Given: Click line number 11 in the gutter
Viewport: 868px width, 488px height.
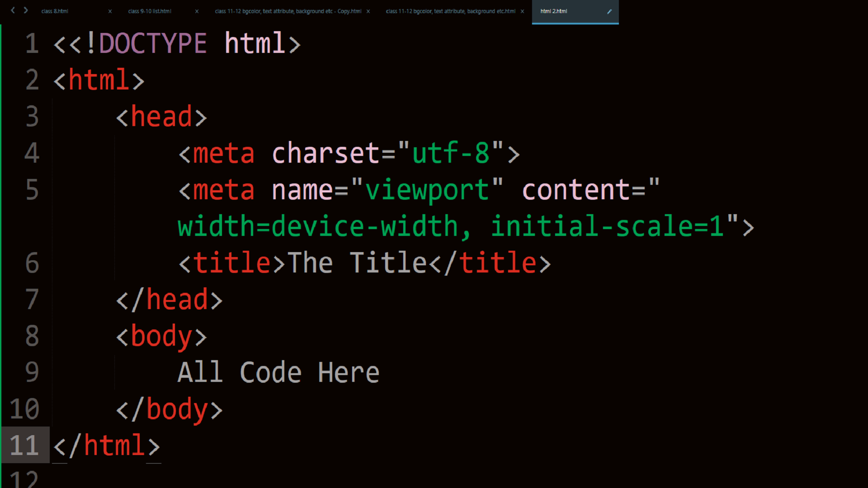Looking at the screenshot, I should (x=24, y=446).
